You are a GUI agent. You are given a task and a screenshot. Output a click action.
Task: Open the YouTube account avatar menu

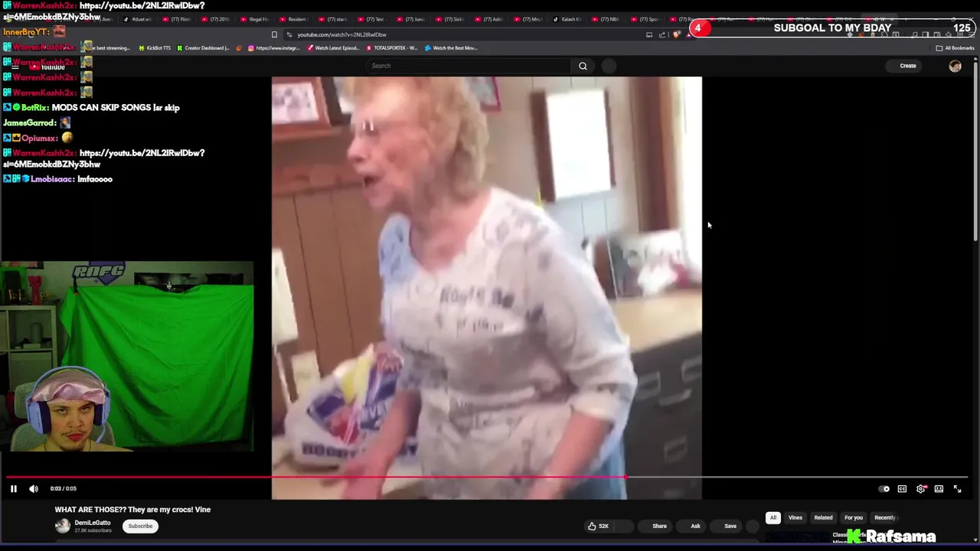[x=955, y=66]
